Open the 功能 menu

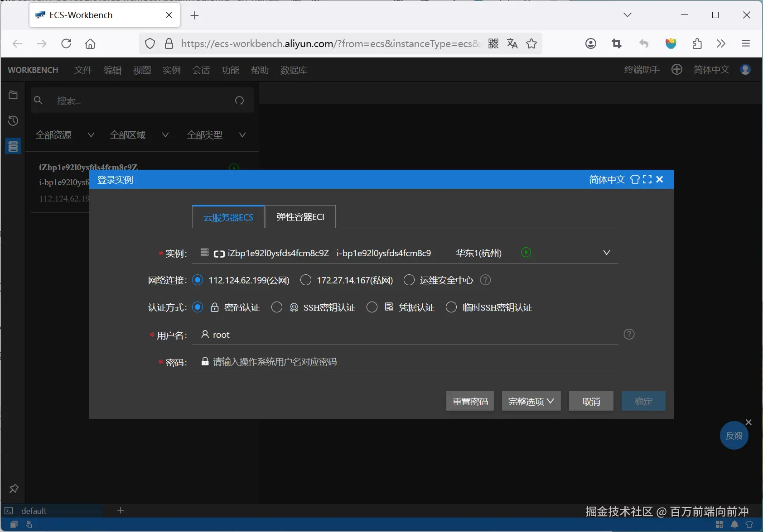[231, 70]
